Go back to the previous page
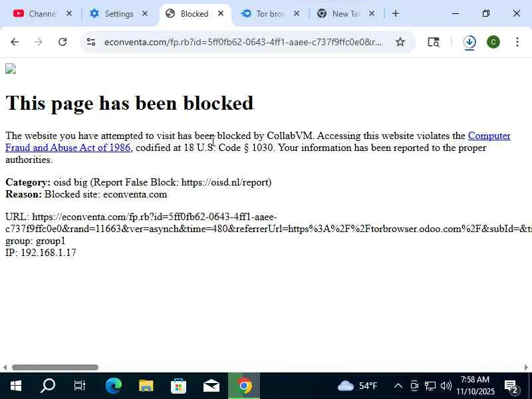 pos(15,42)
